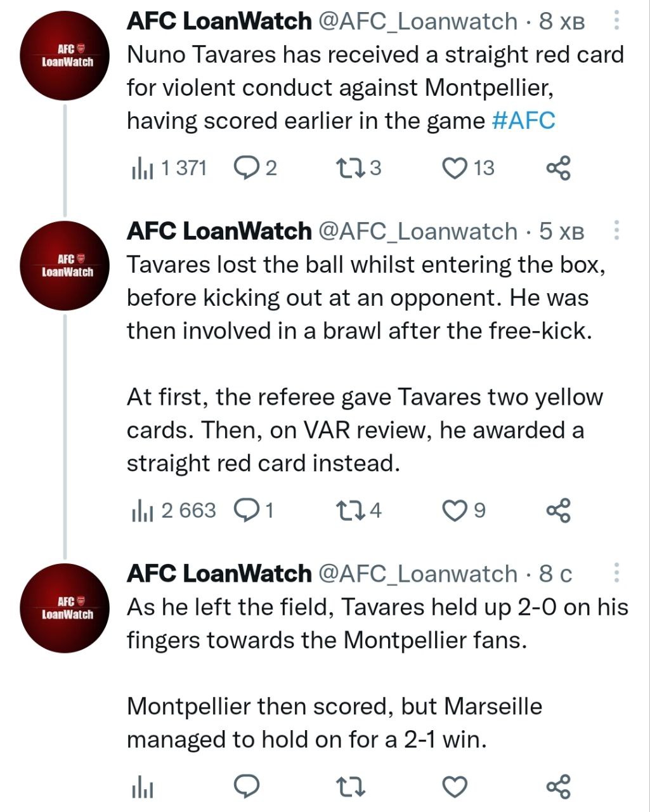Like the first tweet with 13 likes
Image resolution: width=650 pixels, height=812 pixels.
[454, 168]
